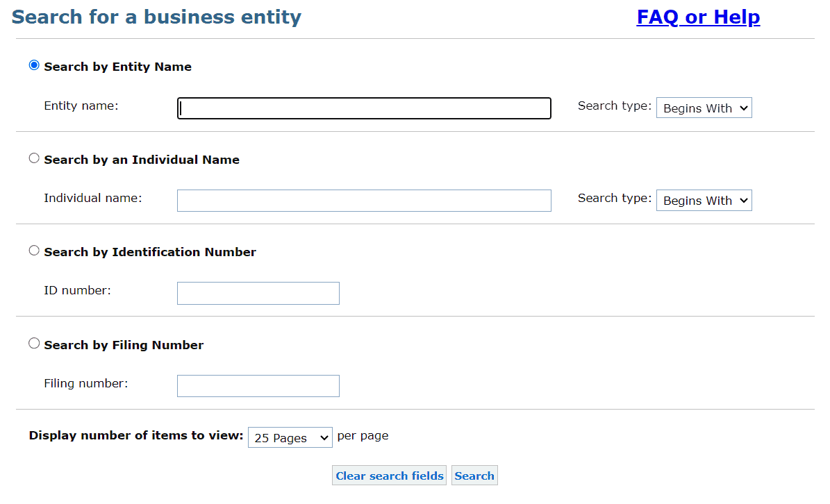Click the 'Search for a business entity' heading
830x504 pixels.
(x=156, y=17)
